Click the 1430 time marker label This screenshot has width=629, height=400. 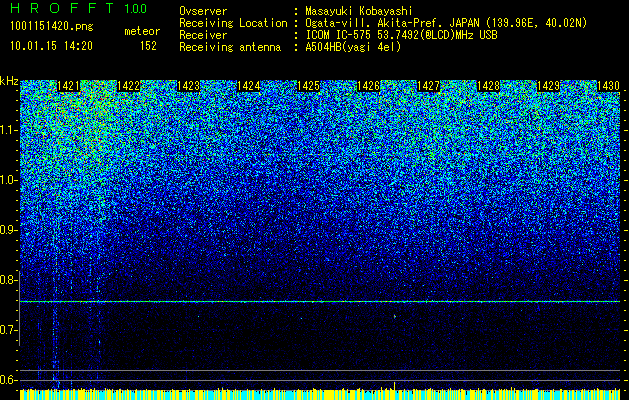[608, 86]
